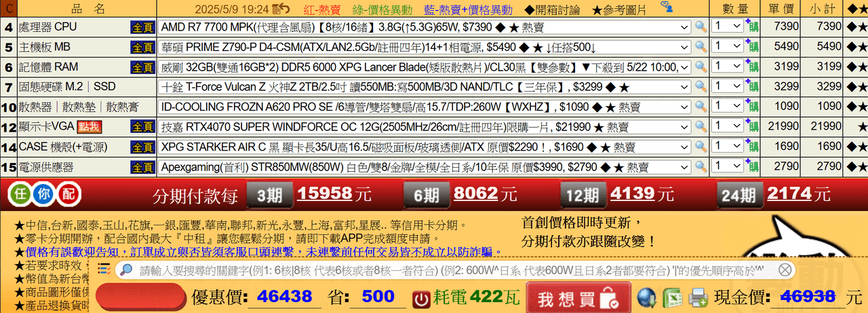868x313 pixels.
Task: Click the +購 add icon on the 主機板 MB row
Action: 752,46
